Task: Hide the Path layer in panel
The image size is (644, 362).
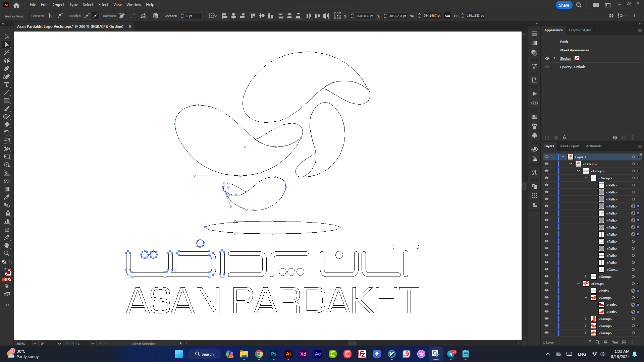Action: click(546, 185)
